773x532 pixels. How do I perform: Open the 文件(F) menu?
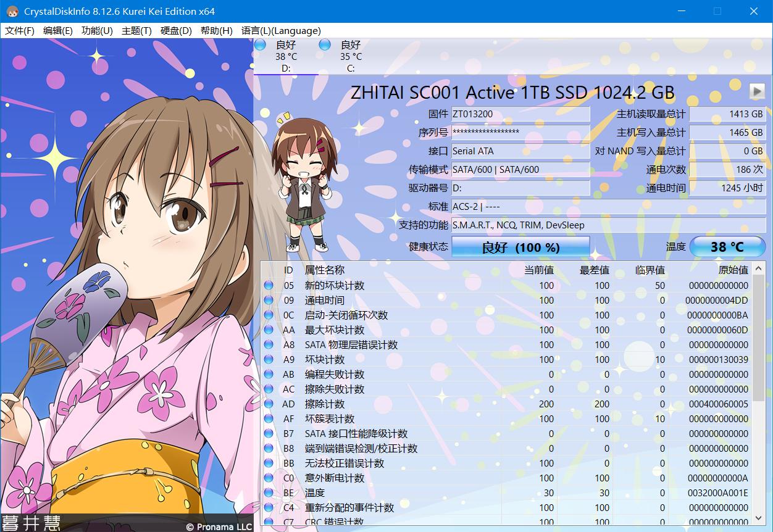click(x=20, y=31)
